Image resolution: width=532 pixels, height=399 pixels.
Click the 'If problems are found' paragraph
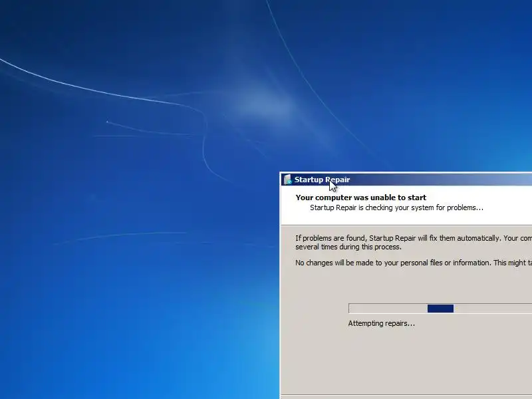click(414, 242)
